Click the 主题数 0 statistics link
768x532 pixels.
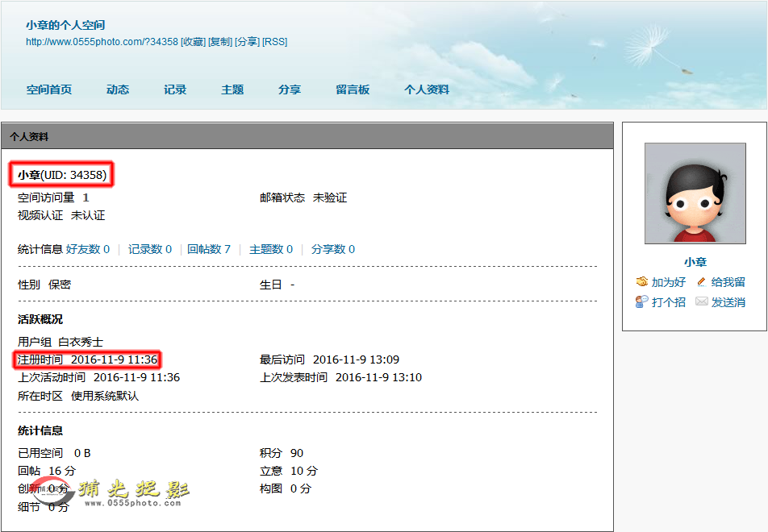[271, 249]
